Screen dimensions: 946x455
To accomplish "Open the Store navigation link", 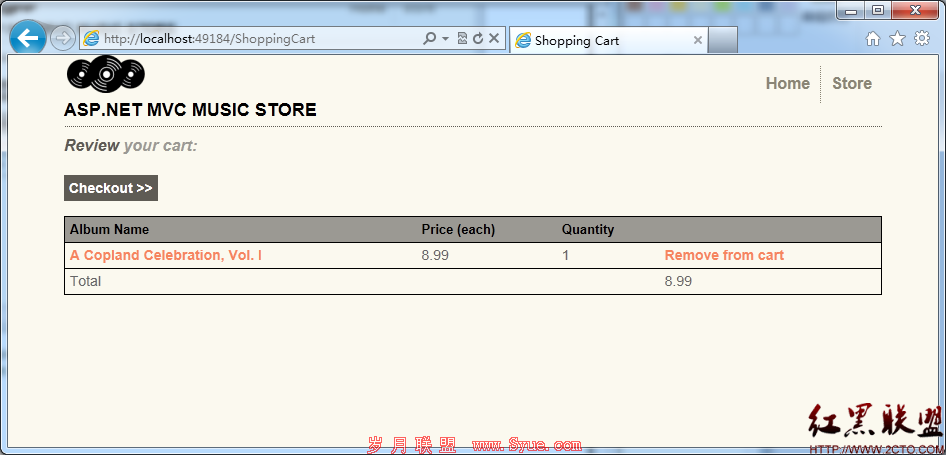I will [x=852, y=83].
